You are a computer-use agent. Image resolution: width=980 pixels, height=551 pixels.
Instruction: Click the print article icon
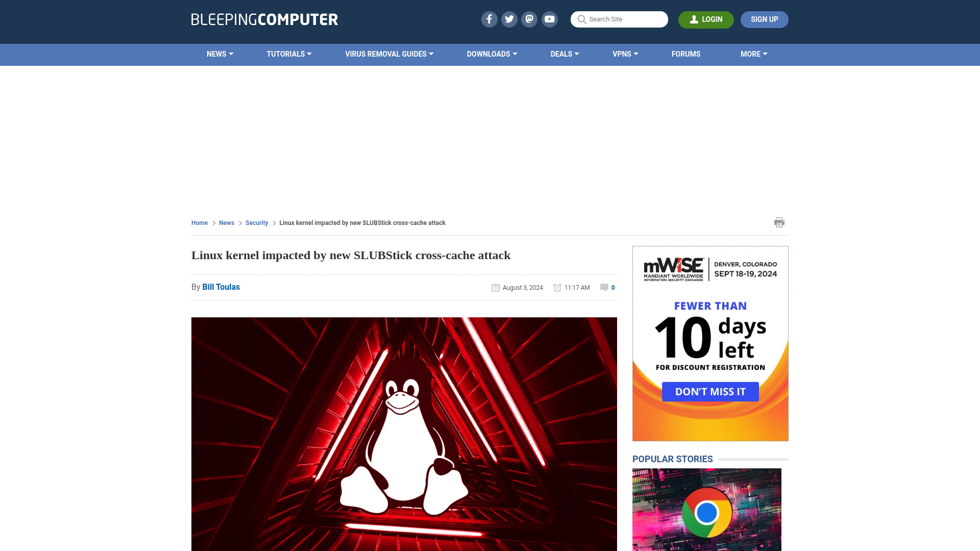[x=779, y=222]
